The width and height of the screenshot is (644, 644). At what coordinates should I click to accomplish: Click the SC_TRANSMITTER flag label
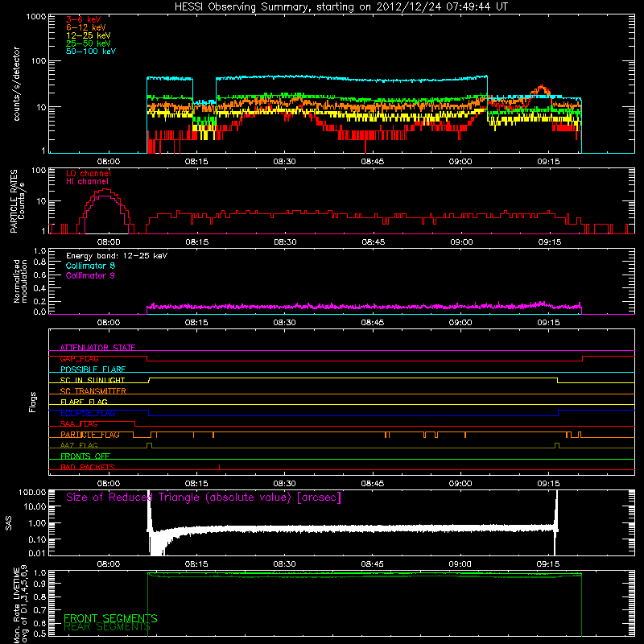(x=93, y=391)
